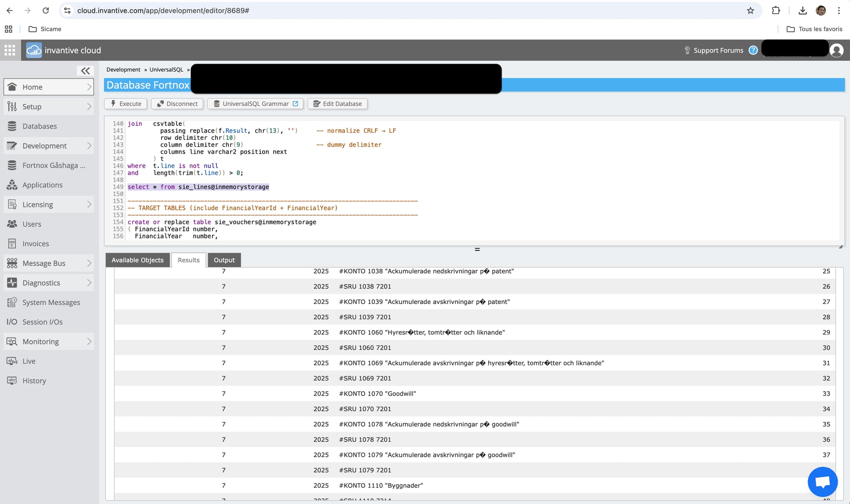850x504 pixels.
Task: Switch to the Output tab
Action: pyautogui.click(x=224, y=260)
